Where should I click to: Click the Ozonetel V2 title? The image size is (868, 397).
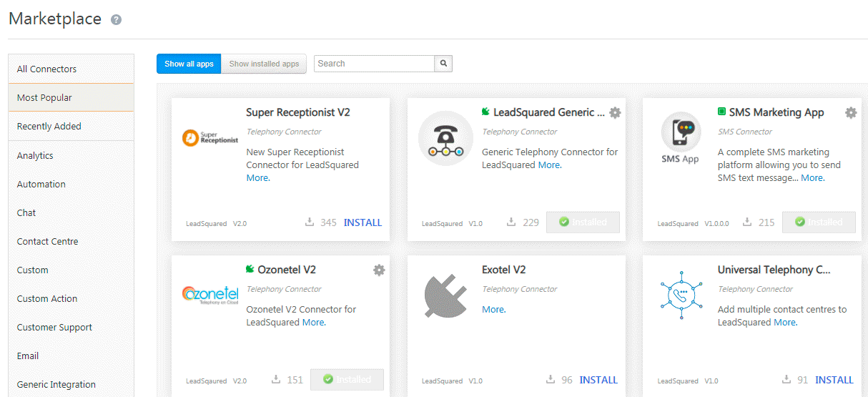286,270
